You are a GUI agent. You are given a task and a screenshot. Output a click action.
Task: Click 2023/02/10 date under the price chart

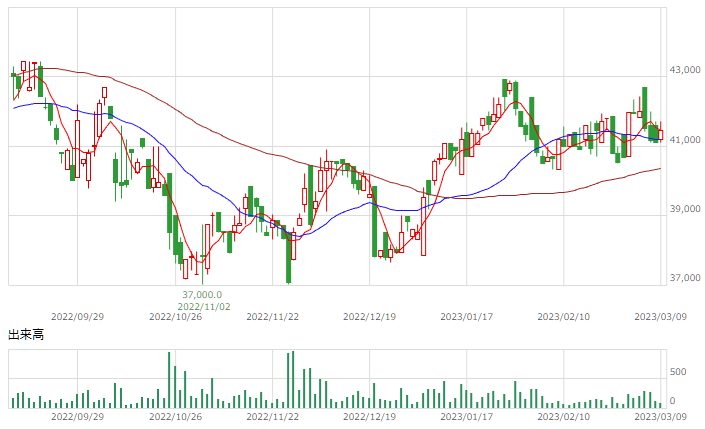click(563, 317)
